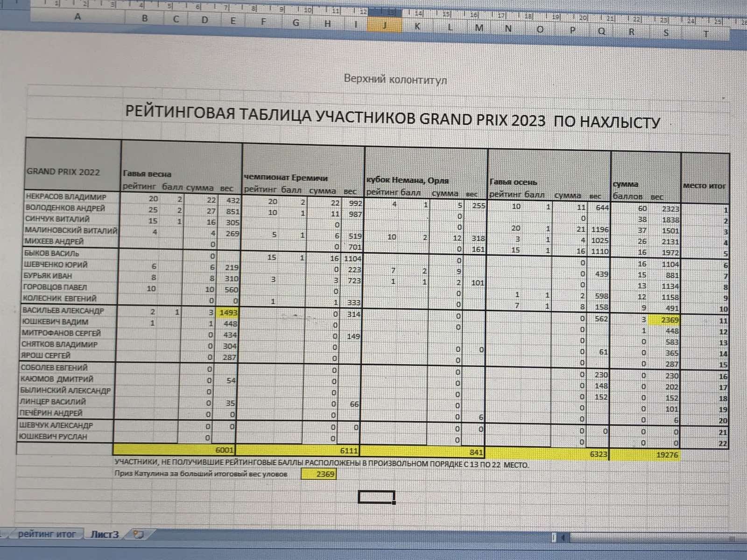Select the ЮШКЕВИЧ РУСЛАН name cell

53,437
